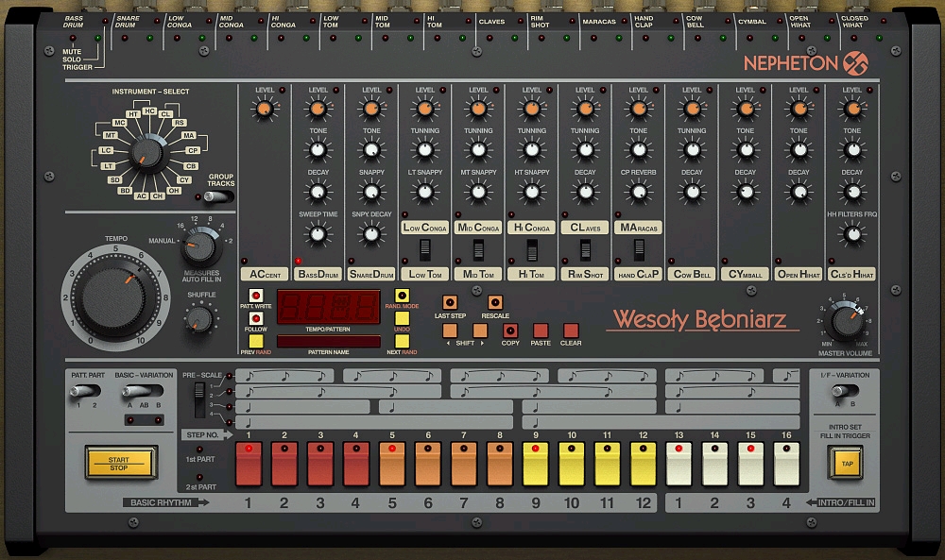Toggle white step 16 button
The width and height of the screenshot is (945, 560).
[x=786, y=464]
